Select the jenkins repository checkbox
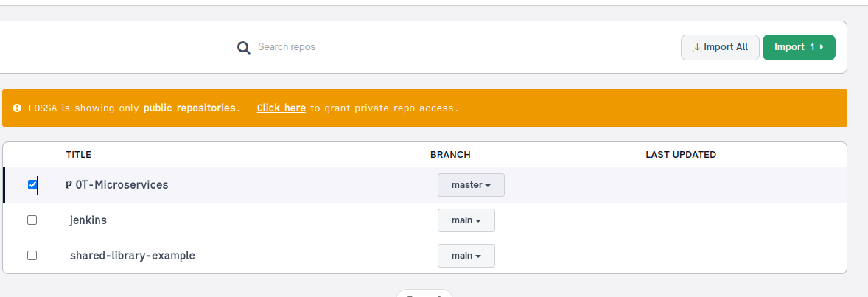Image resolution: width=868 pixels, height=297 pixels. click(x=32, y=220)
